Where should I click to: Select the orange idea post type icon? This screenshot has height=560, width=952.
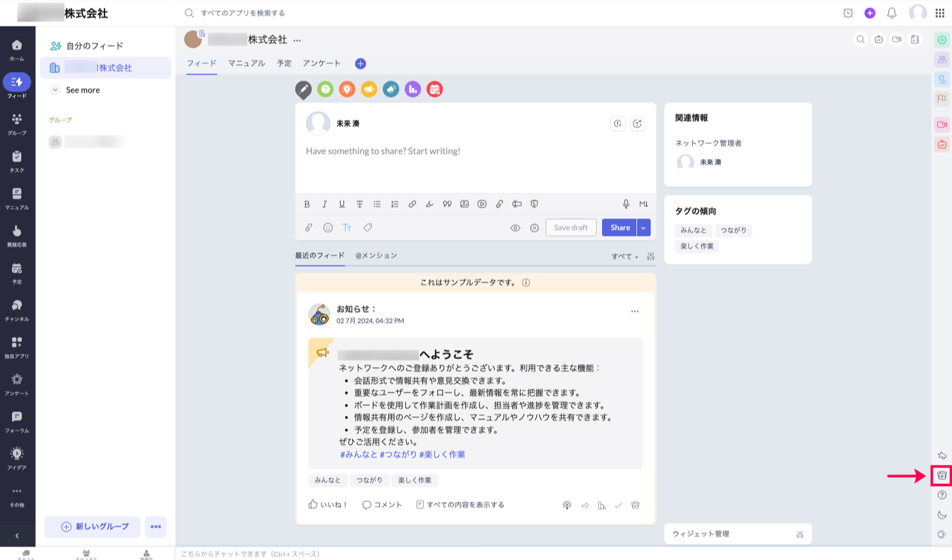(347, 89)
